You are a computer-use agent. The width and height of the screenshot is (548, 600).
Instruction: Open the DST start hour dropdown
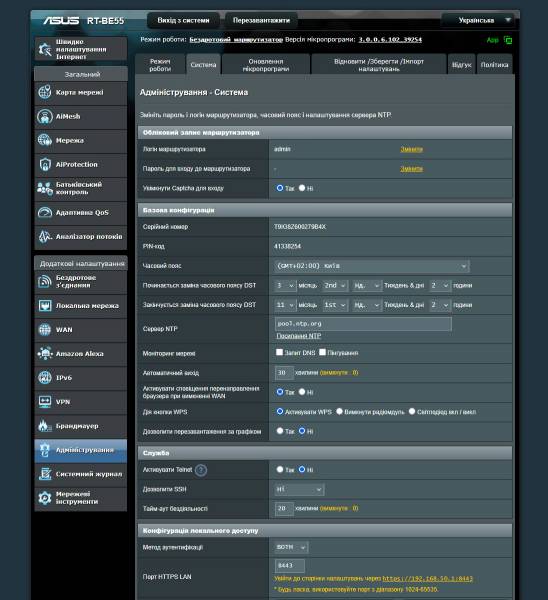440,285
